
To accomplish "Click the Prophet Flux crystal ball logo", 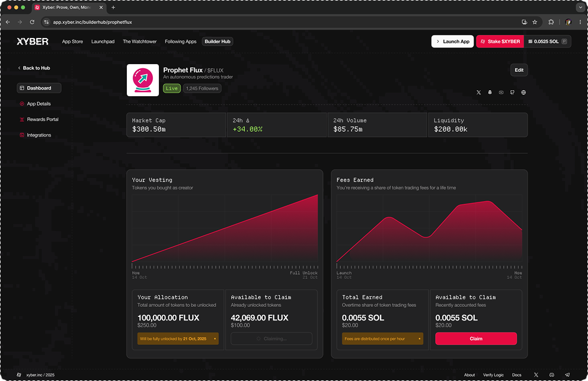I will click(x=143, y=80).
